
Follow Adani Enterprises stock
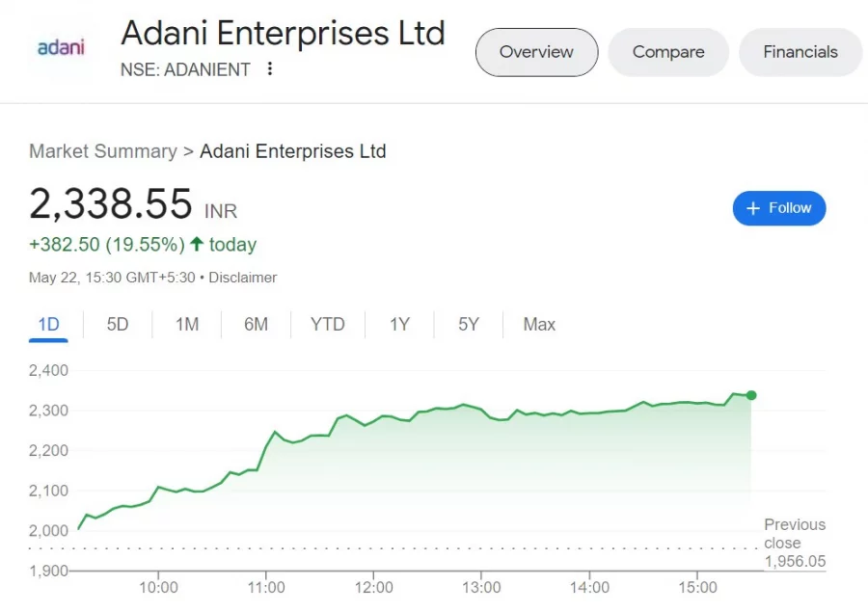click(x=779, y=208)
